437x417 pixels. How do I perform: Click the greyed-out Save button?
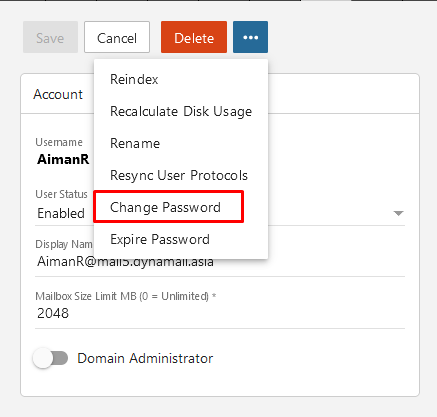[50, 37]
